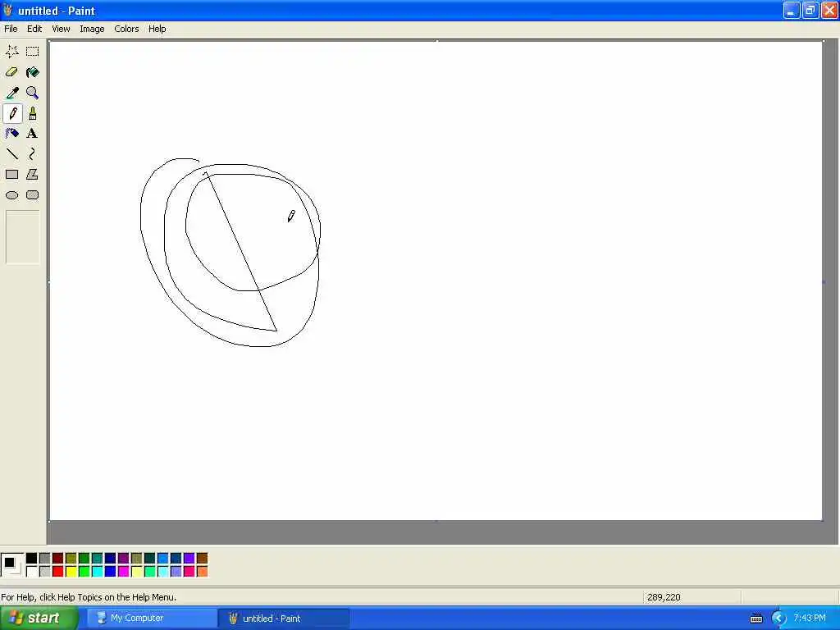Click the status bar help message text
Viewport: 840px width, 630px height.
tap(89, 597)
